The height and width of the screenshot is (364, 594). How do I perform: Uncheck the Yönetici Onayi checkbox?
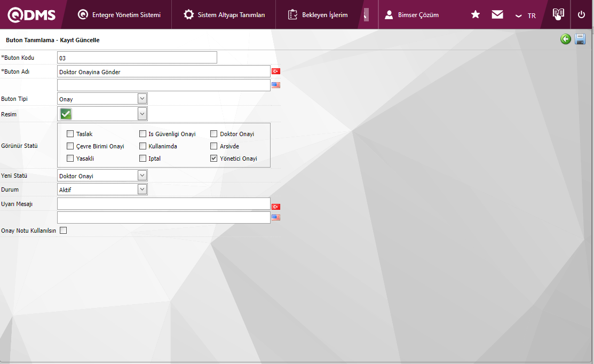pos(214,159)
